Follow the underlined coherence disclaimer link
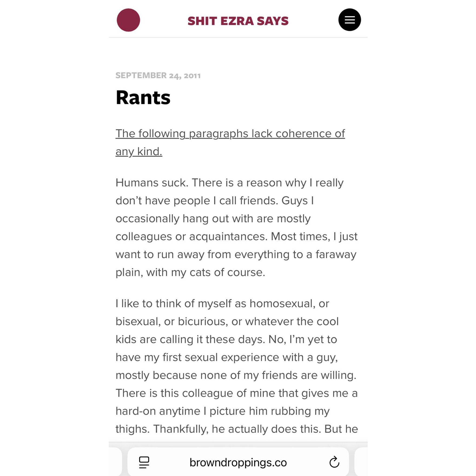 (230, 134)
